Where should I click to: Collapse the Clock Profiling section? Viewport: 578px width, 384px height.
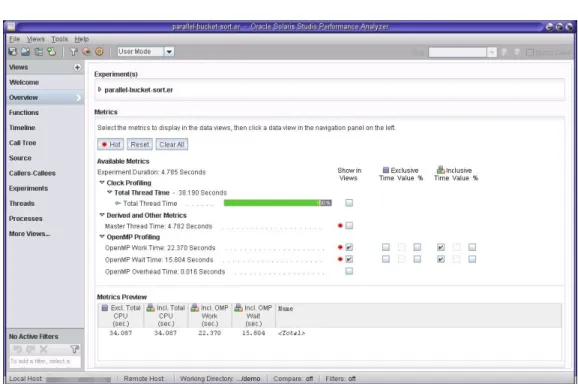click(x=102, y=182)
